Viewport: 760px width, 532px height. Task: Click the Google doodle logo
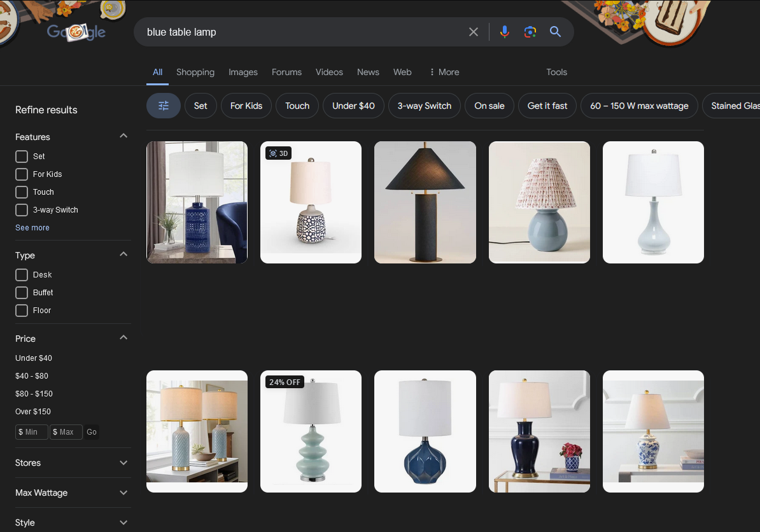76,32
